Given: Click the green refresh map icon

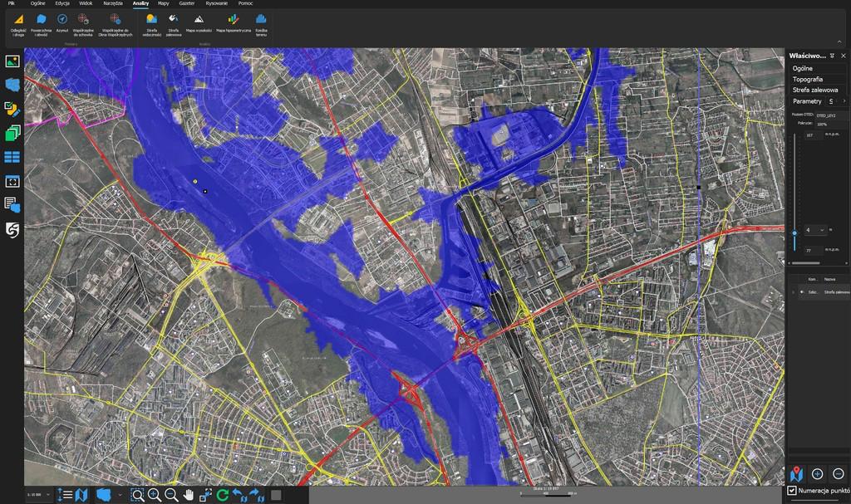Looking at the screenshot, I should coord(223,495).
